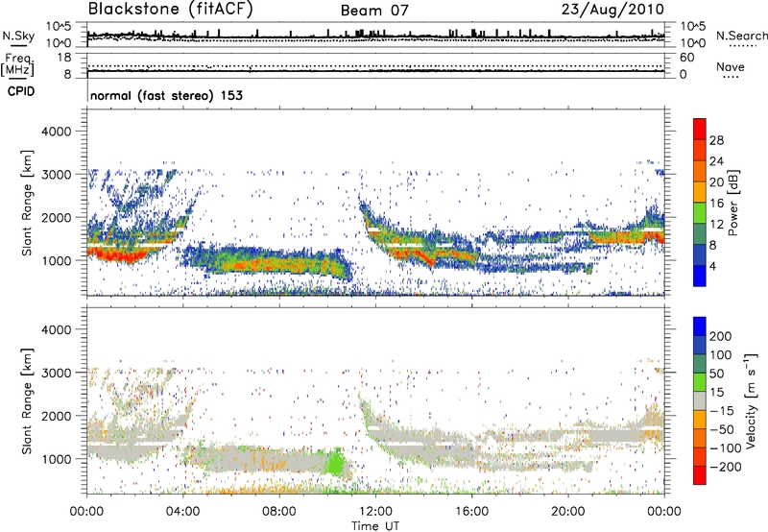This screenshot has width=768, height=532.
Task: Click the "-200" value on Velocity colorbar
Action: coord(726,467)
